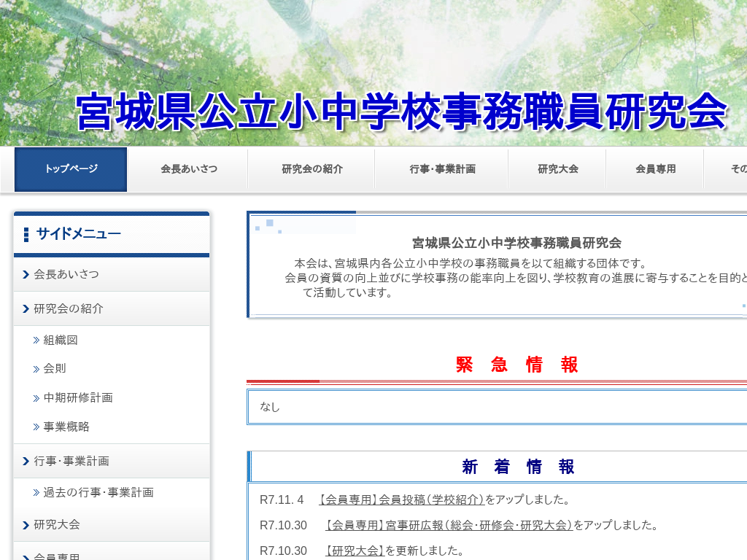The width and height of the screenshot is (747, 560).
Task: Click double-arrow icon next to 中期研修計画
Action: pyautogui.click(x=36, y=398)
